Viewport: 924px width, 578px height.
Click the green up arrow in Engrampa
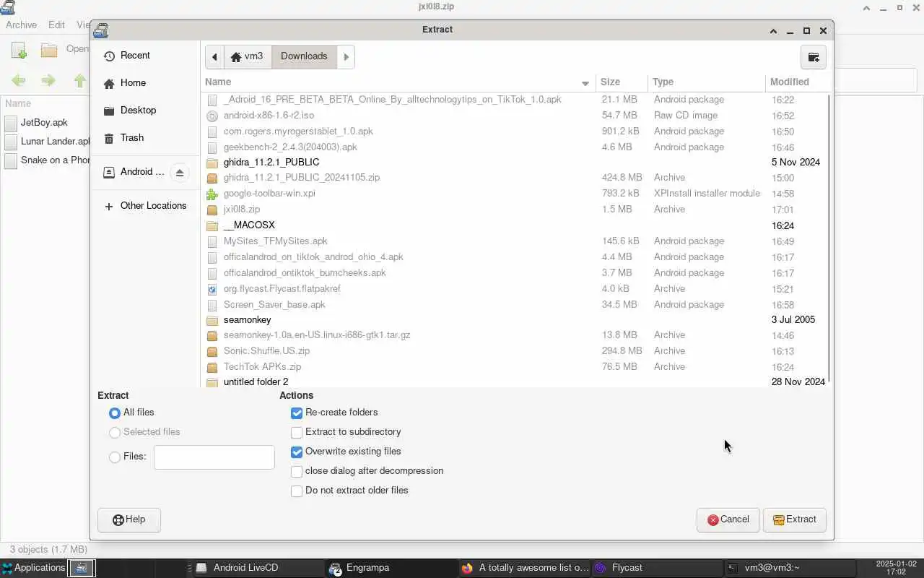pyautogui.click(x=79, y=80)
